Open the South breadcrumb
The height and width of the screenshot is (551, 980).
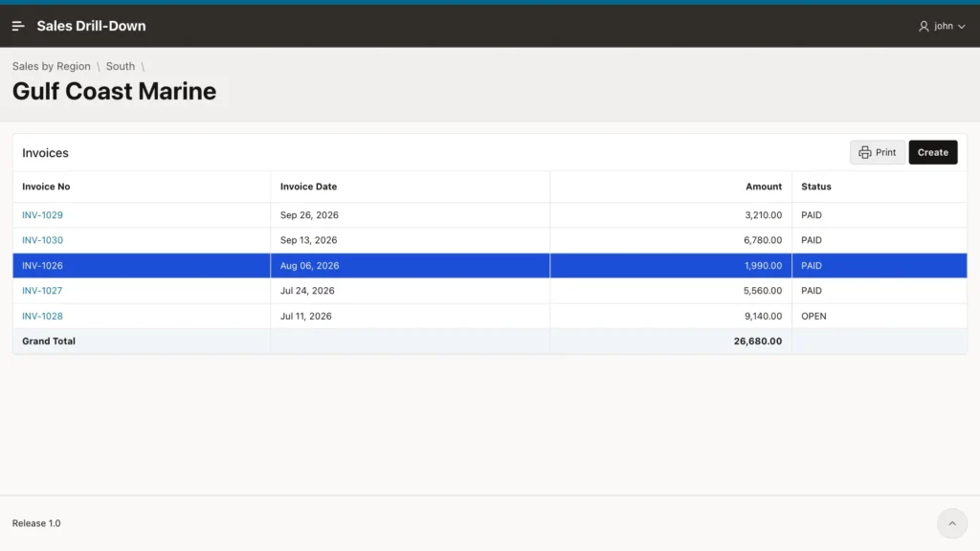[x=120, y=66]
